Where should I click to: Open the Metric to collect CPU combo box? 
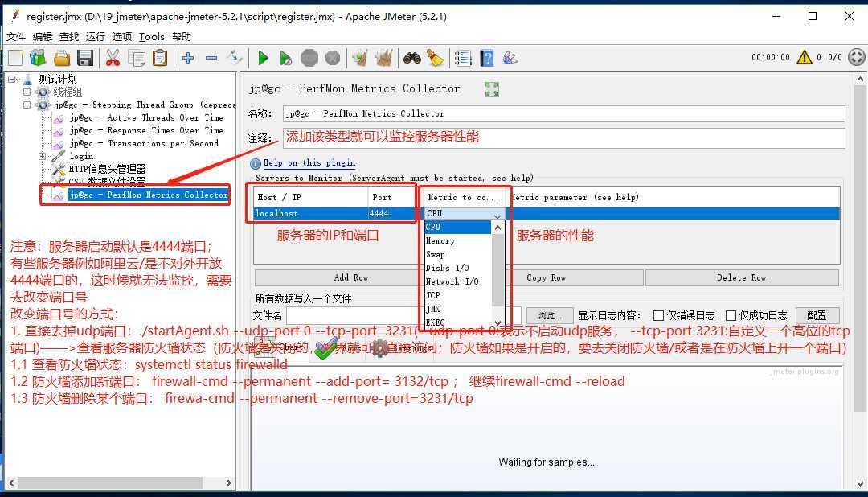coord(464,213)
